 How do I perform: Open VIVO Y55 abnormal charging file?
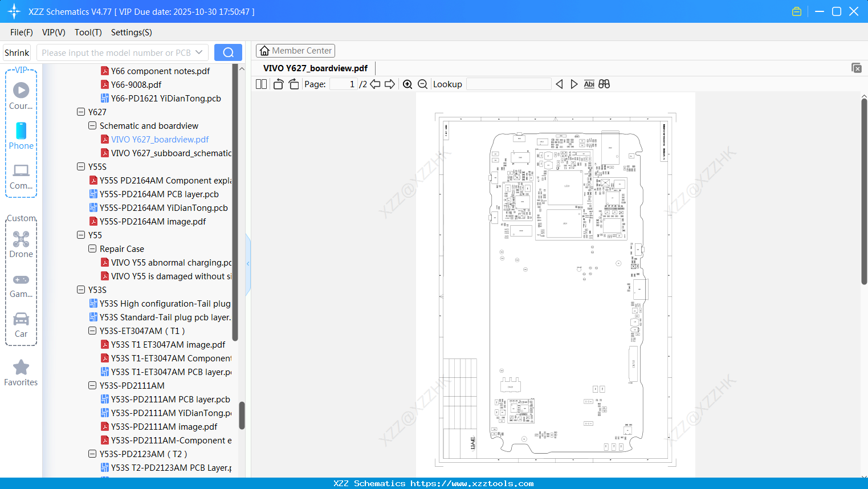click(x=166, y=263)
